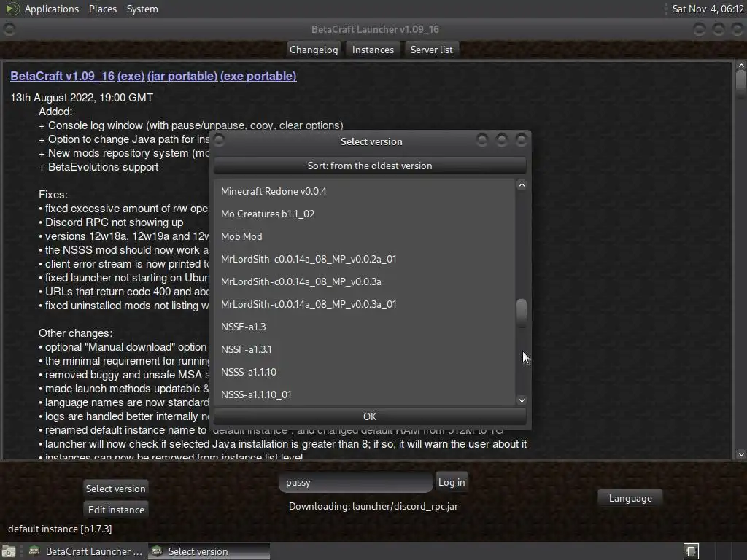
Task: Open the (exe portable) download link
Action: coord(258,76)
